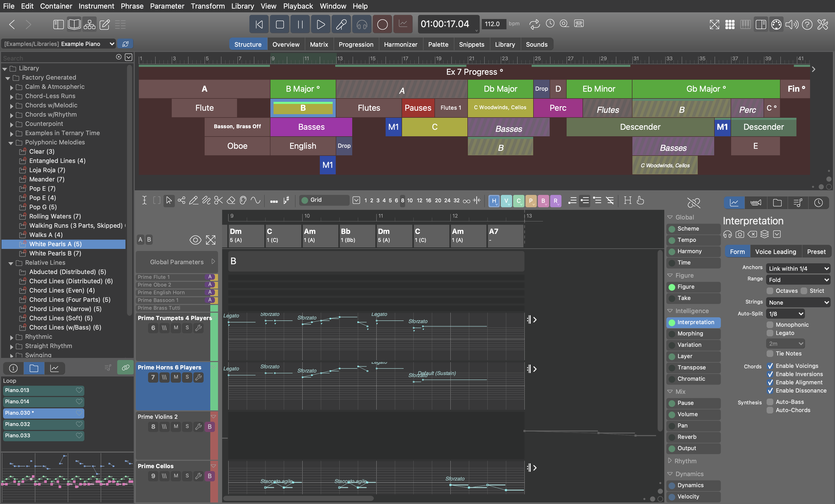The width and height of the screenshot is (835, 504).
Task: Click the headphones icon under Interpretation
Action: coord(727,234)
